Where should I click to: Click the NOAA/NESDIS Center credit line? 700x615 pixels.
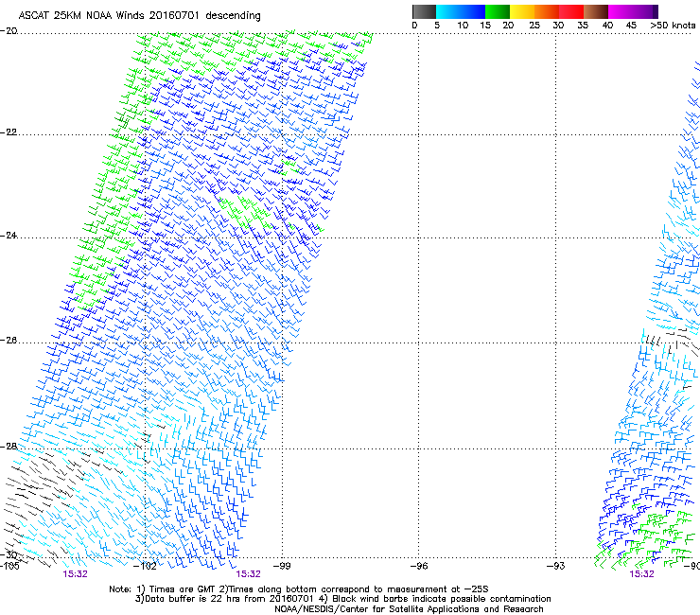(409, 609)
